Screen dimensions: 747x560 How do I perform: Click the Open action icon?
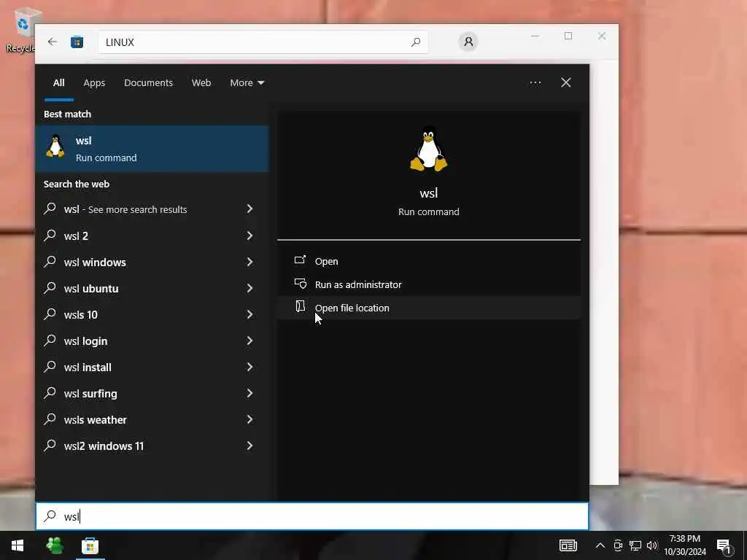[300, 260]
